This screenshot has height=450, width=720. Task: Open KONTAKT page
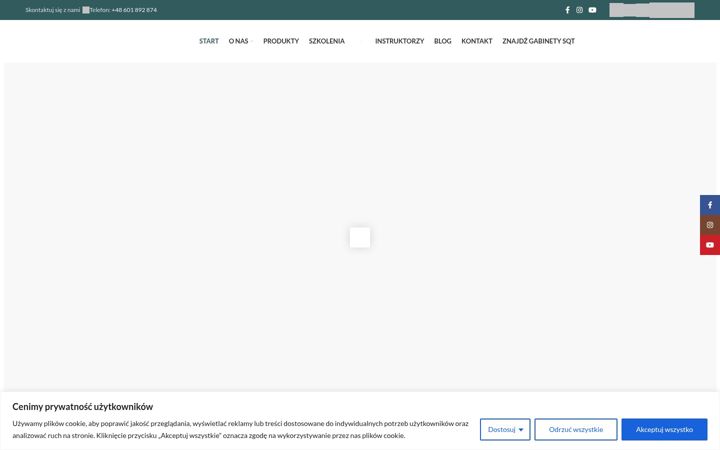coord(477,41)
